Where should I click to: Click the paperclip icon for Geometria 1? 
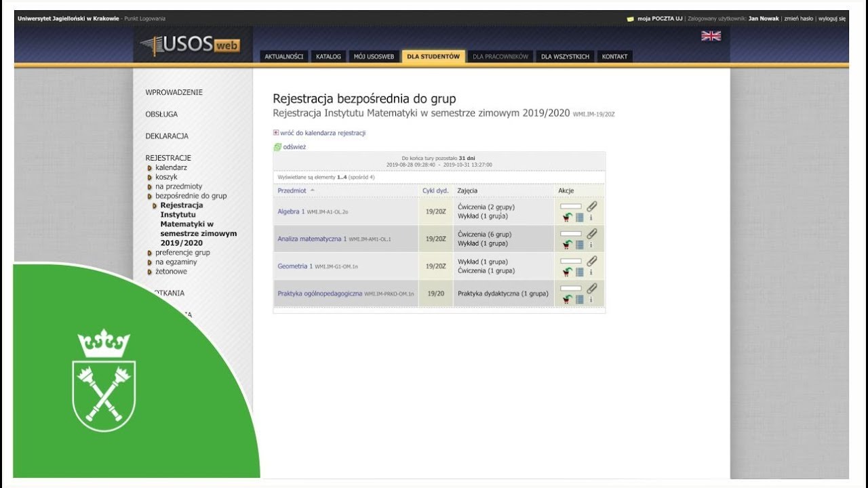pyautogui.click(x=592, y=261)
